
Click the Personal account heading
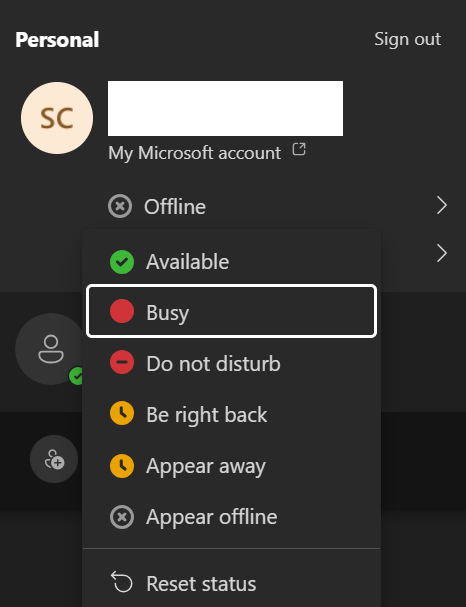[57, 39]
